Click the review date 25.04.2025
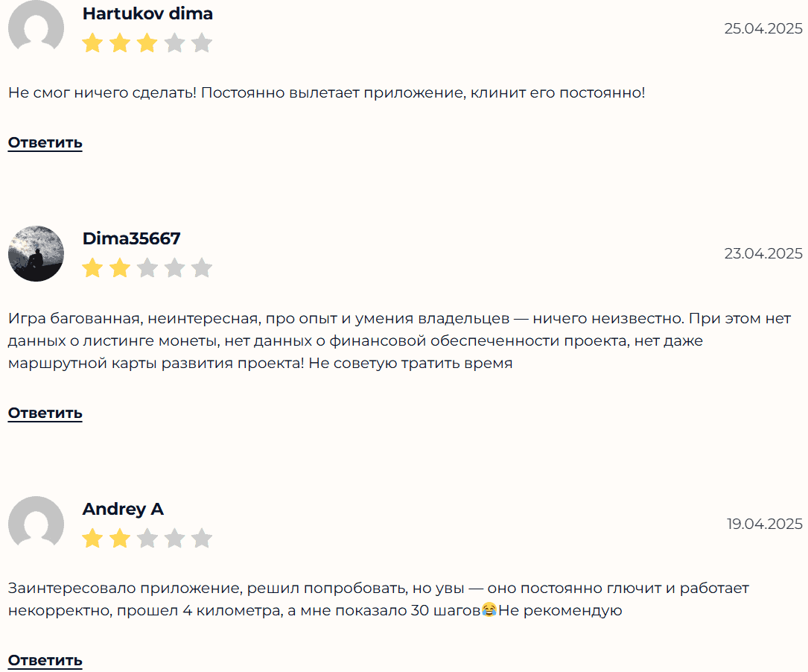Screen dimensions: 808x672 (x=763, y=29)
